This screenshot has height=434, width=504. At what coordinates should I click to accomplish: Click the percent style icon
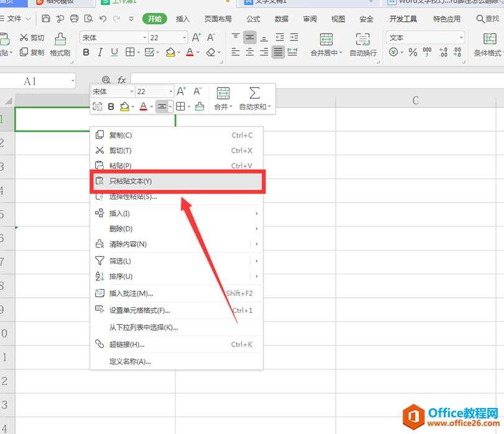[x=413, y=52]
